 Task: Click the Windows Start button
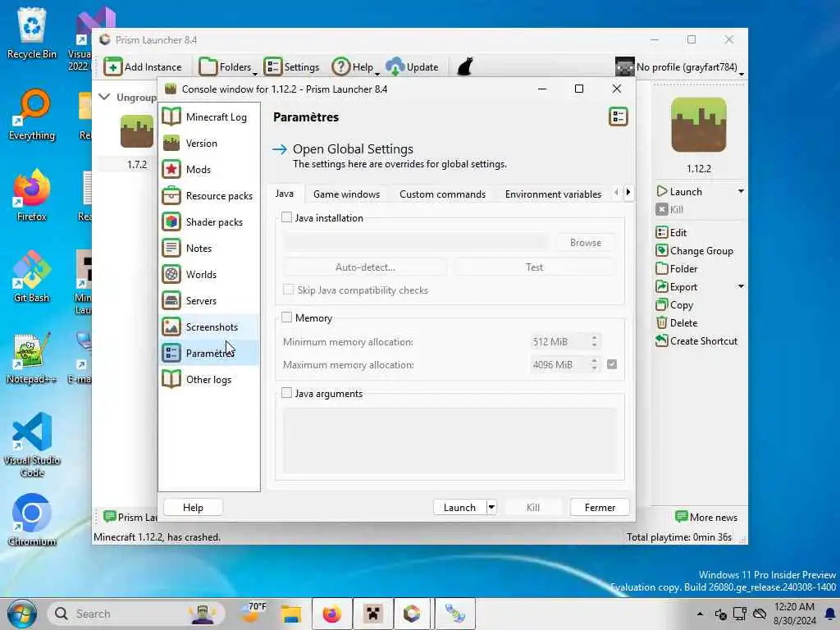22,614
